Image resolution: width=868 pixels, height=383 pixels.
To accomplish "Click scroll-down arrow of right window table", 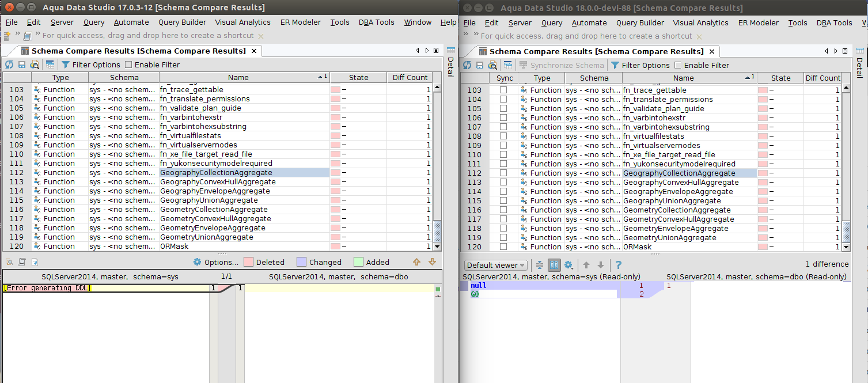I will pos(846,247).
